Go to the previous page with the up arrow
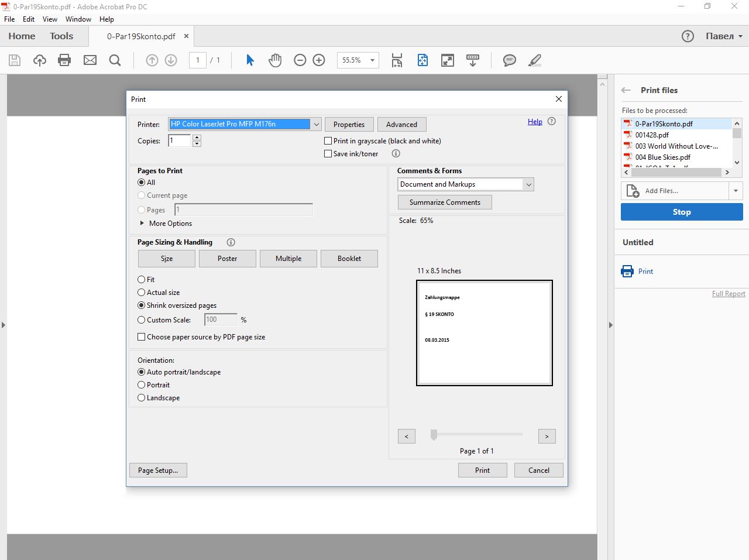This screenshot has width=749, height=560. (152, 60)
